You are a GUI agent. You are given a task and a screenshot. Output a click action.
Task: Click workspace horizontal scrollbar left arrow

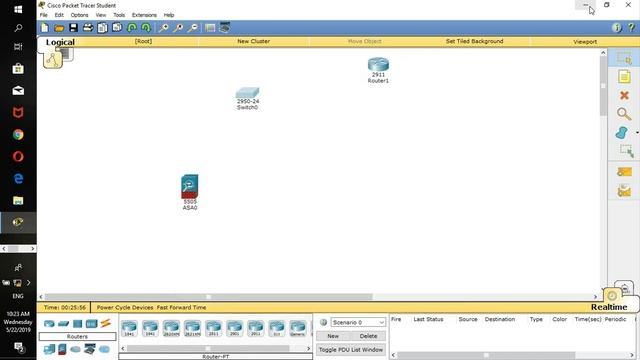[x=41, y=297]
